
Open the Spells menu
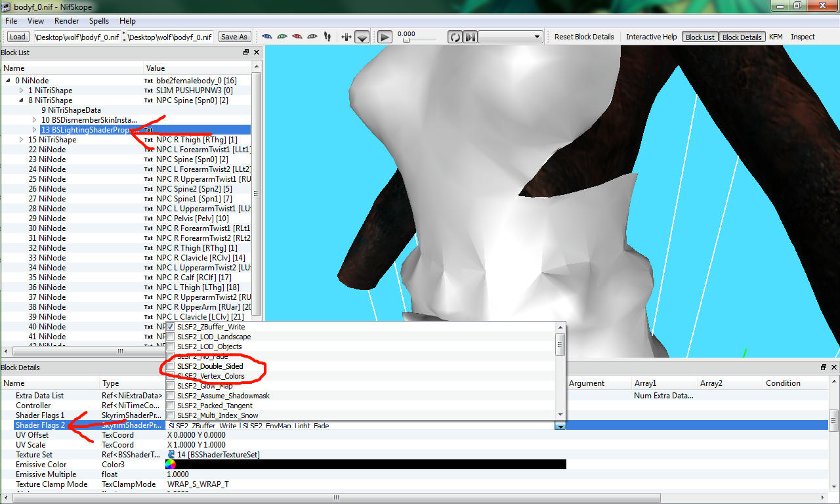pos(99,21)
